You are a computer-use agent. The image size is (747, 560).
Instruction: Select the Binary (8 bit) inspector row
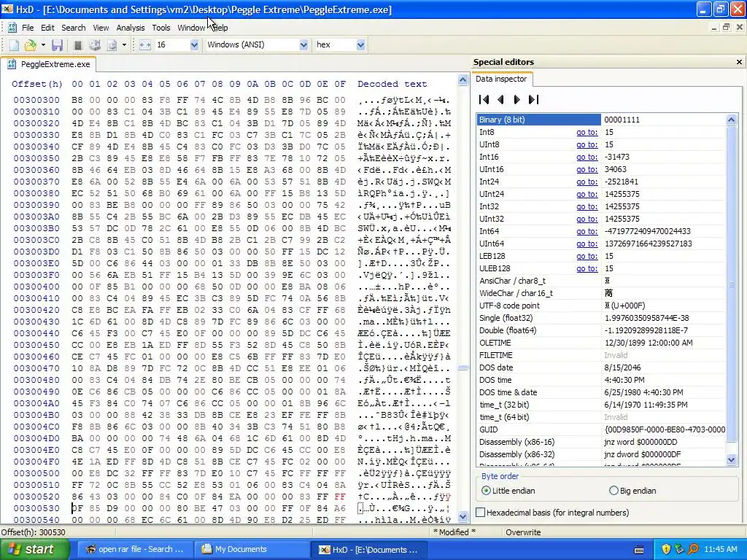pyautogui.click(x=601, y=120)
